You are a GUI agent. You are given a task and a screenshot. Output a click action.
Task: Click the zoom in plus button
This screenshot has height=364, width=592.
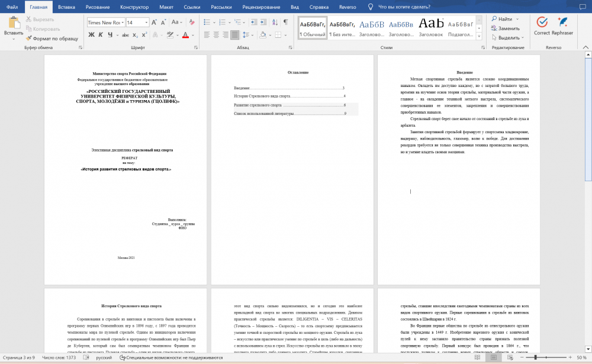(x=570, y=357)
